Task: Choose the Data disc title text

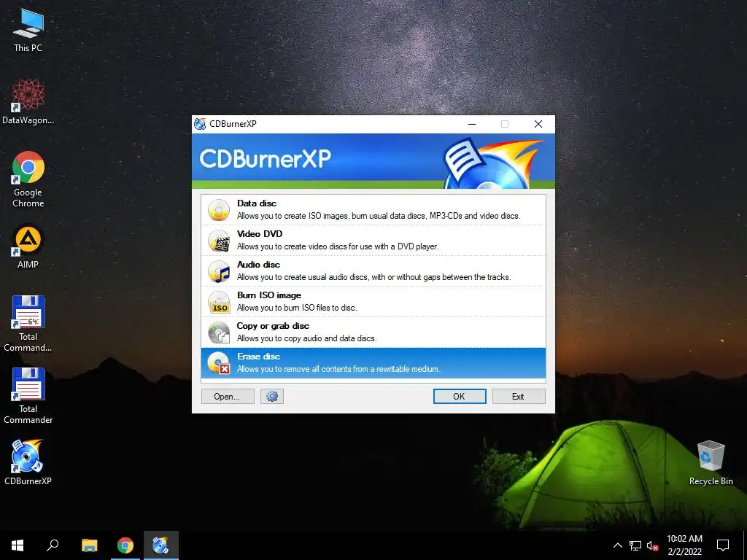Action: click(x=257, y=203)
